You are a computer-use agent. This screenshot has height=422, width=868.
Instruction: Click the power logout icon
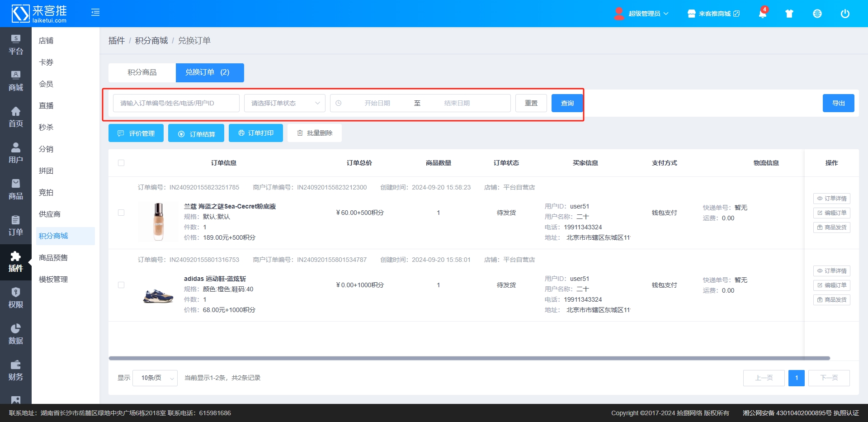(845, 14)
